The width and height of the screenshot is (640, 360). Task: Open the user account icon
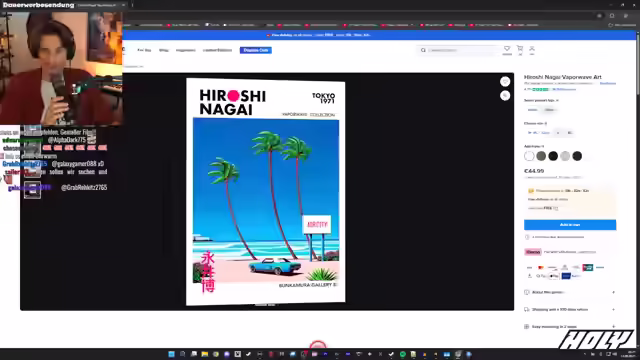(532, 49)
